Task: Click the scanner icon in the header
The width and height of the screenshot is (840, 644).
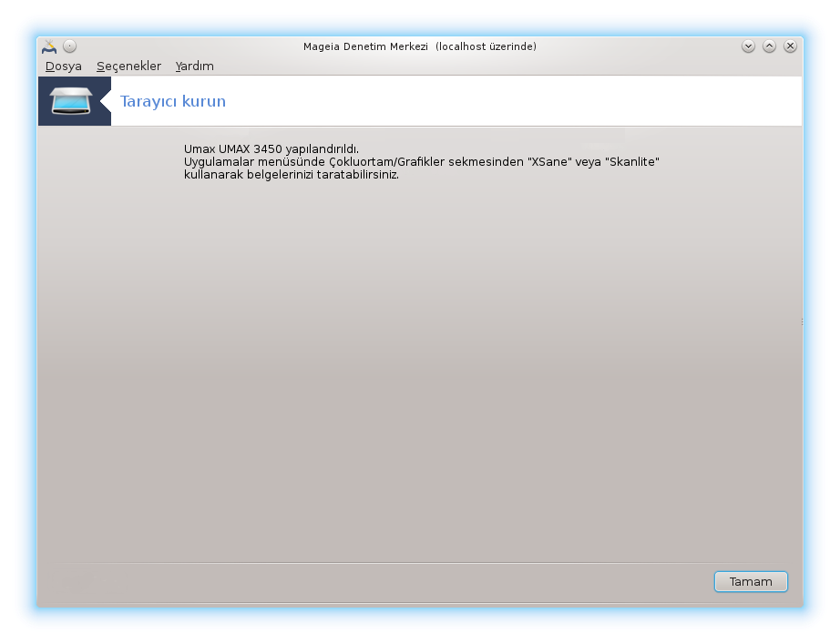Action: click(71, 101)
